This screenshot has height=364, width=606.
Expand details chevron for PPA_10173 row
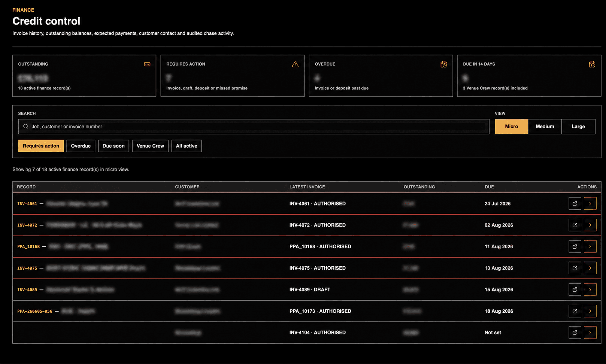(x=590, y=311)
